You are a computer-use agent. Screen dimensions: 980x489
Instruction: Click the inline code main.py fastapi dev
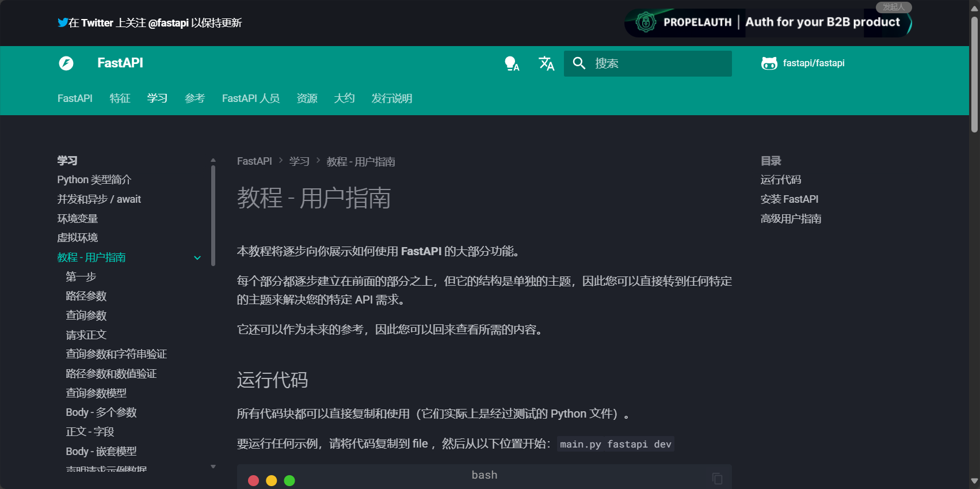616,444
